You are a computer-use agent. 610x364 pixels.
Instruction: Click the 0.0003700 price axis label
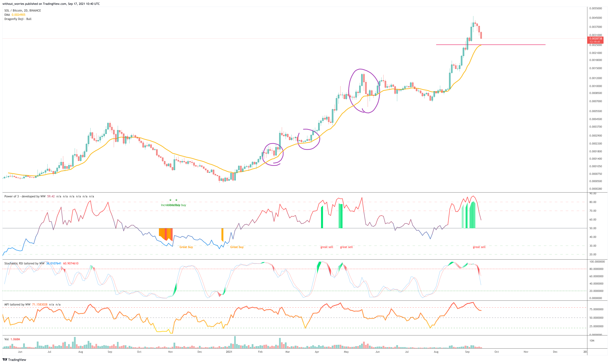tap(595, 127)
